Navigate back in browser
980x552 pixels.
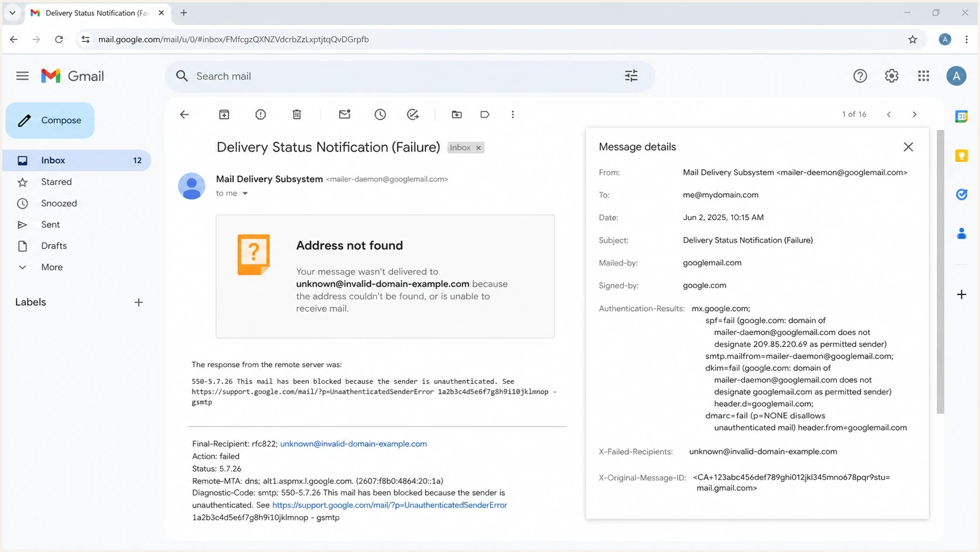(13, 39)
